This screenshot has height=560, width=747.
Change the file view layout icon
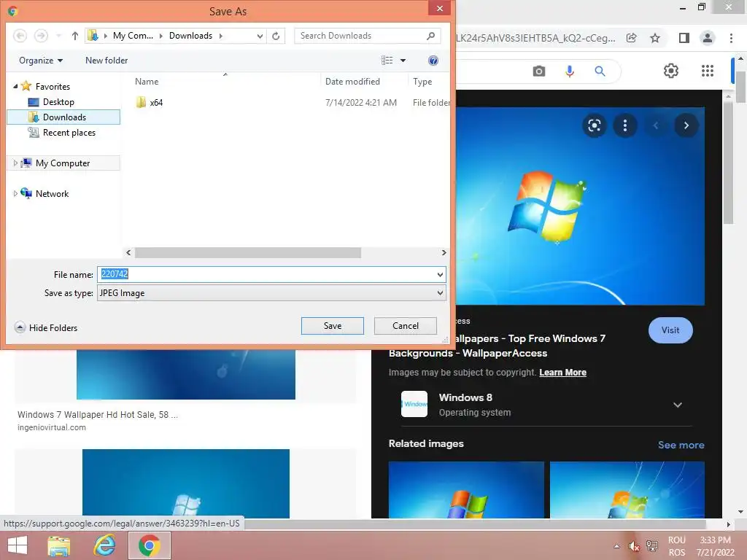click(x=387, y=61)
